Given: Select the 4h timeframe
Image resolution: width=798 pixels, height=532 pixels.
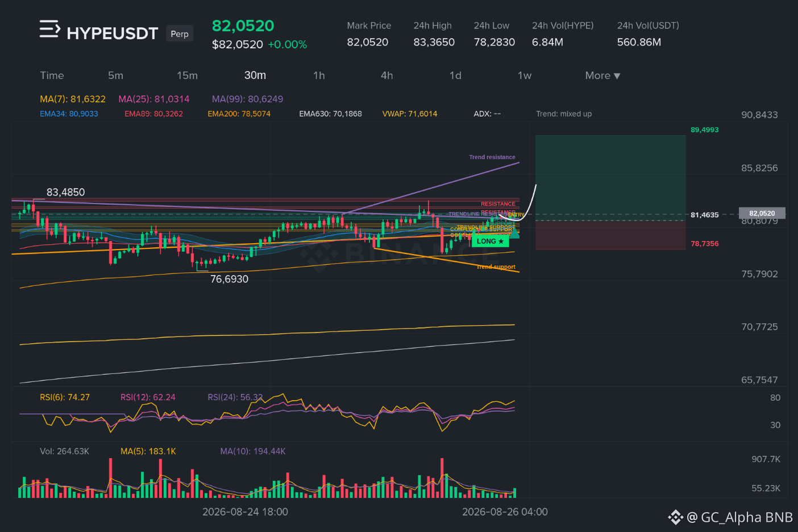Looking at the screenshot, I should pyautogui.click(x=386, y=76).
